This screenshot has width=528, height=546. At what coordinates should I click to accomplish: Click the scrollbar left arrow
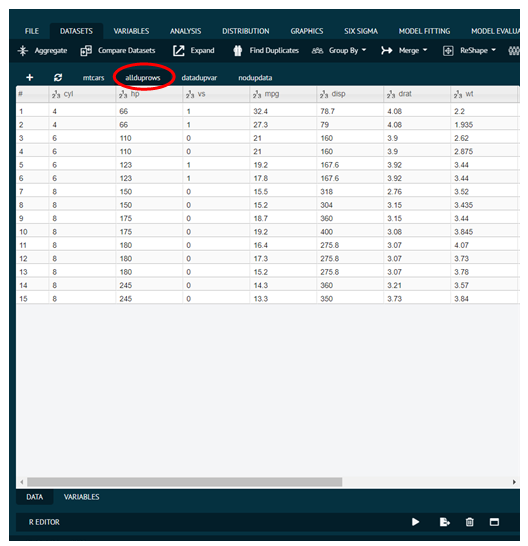point(22,482)
